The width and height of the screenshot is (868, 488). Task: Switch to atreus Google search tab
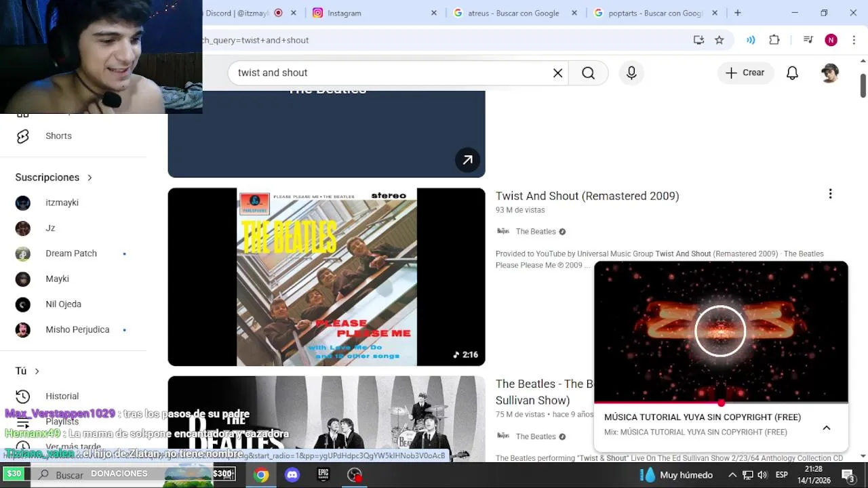pyautogui.click(x=514, y=13)
